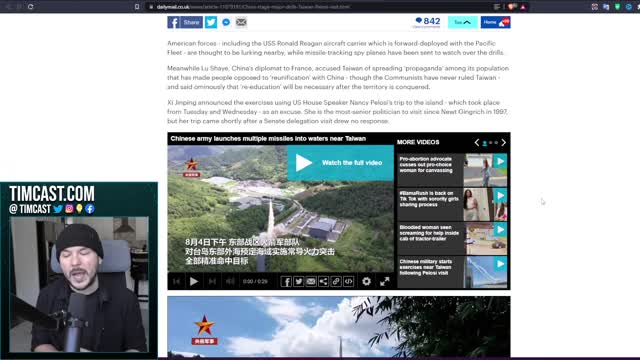Share article via Twitter icon
The height and width of the screenshot is (360, 640).
point(211,22)
